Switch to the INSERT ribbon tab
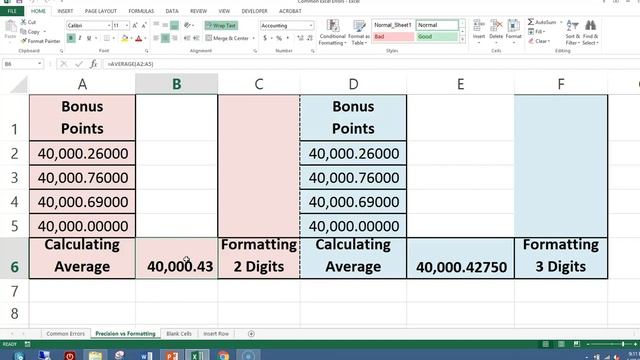 65,11
